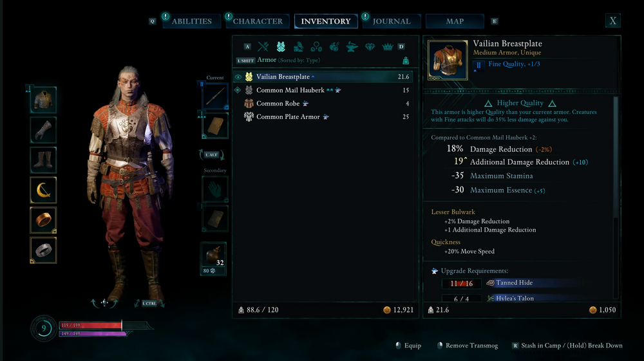Screen dimensions: 644x361
Task: Click Remove Transmog option
Action: tap(468, 346)
